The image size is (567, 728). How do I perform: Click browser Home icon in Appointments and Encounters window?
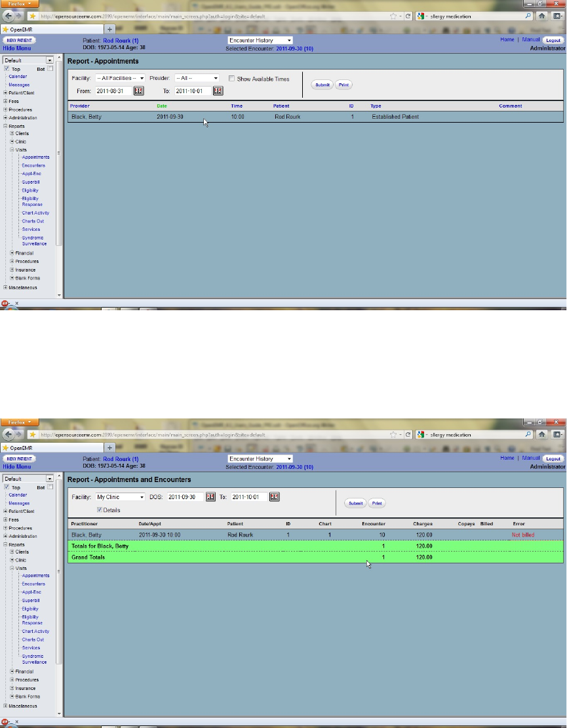(x=541, y=435)
